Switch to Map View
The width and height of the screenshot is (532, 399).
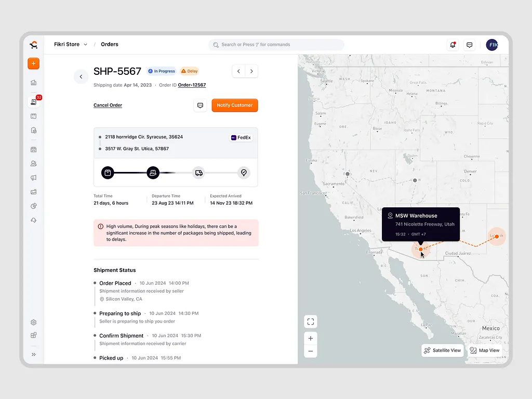(x=485, y=350)
